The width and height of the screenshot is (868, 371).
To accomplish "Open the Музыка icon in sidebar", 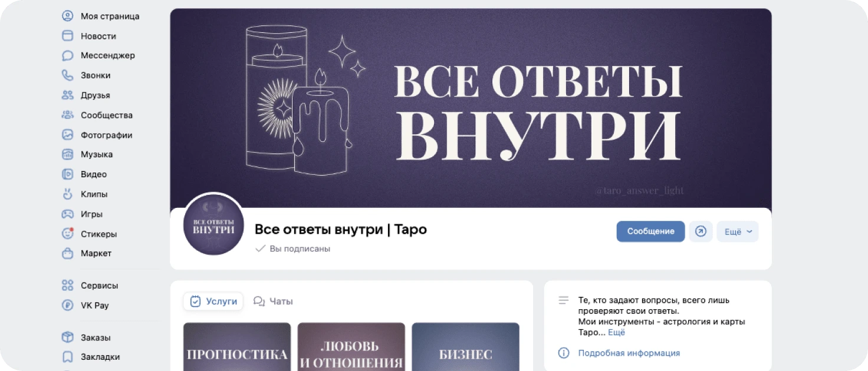I will point(67,154).
